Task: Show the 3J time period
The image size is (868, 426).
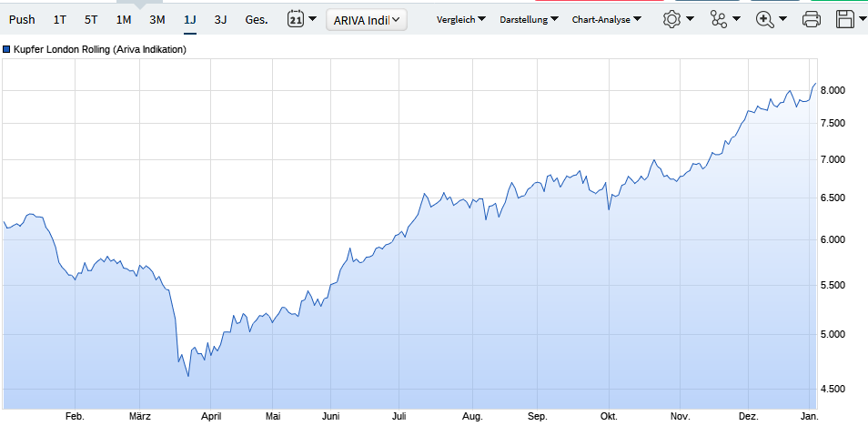Action: coord(220,19)
